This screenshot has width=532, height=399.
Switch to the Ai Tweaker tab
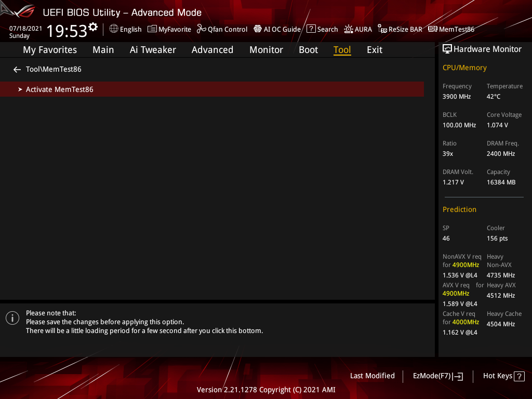click(x=153, y=50)
